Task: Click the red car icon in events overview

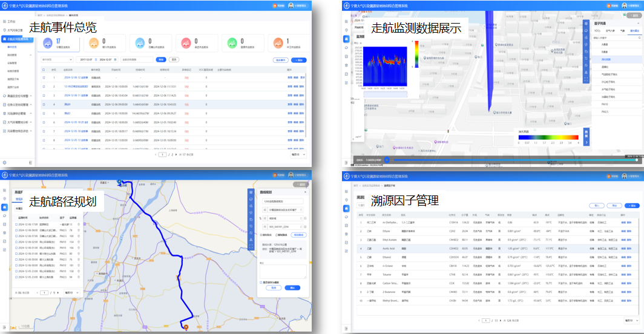Action: click(x=186, y=42)
